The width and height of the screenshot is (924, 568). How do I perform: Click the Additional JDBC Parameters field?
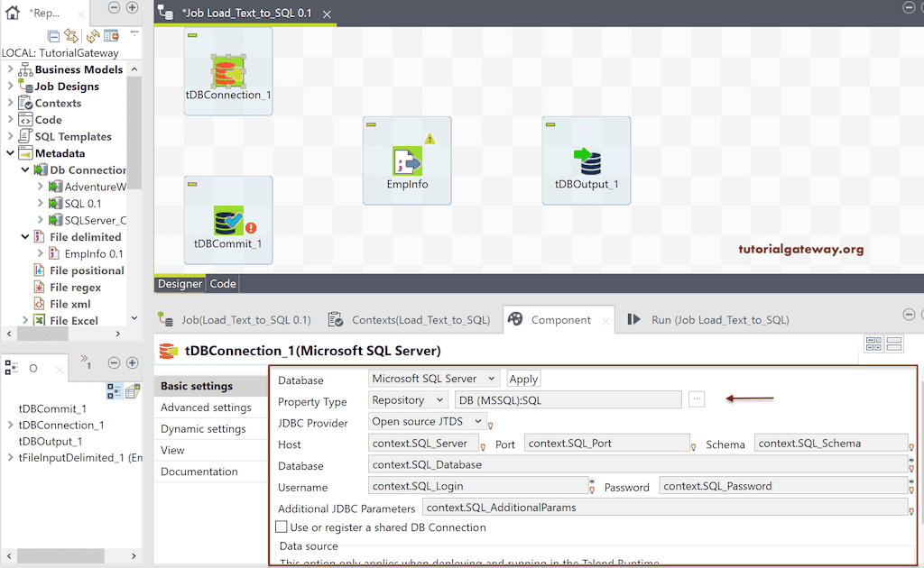[x=665, y=508]
